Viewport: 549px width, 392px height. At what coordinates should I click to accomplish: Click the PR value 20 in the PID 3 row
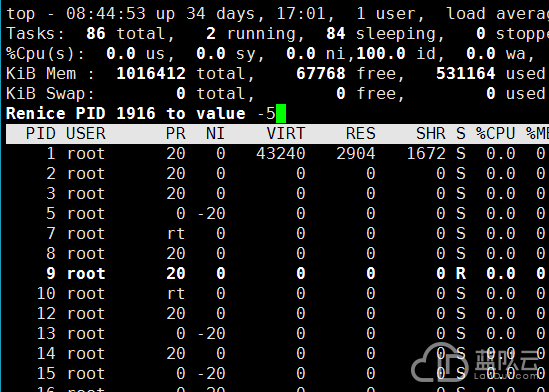pyautogui.click(x=176, y=193)
